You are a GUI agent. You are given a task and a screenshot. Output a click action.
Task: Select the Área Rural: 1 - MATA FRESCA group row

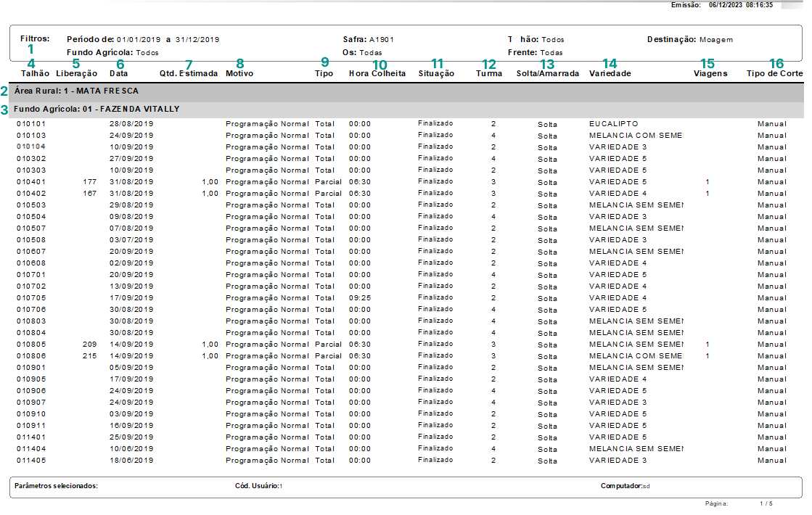coord(406,91)
